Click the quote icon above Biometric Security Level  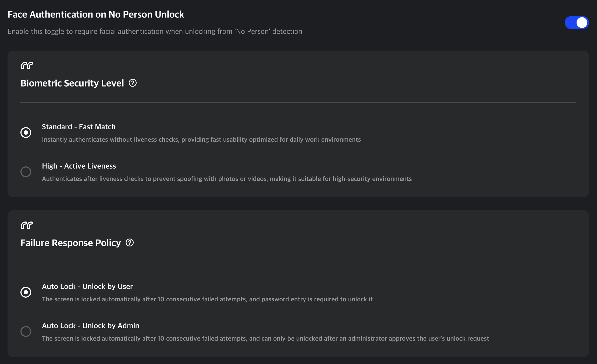(27, 65)
